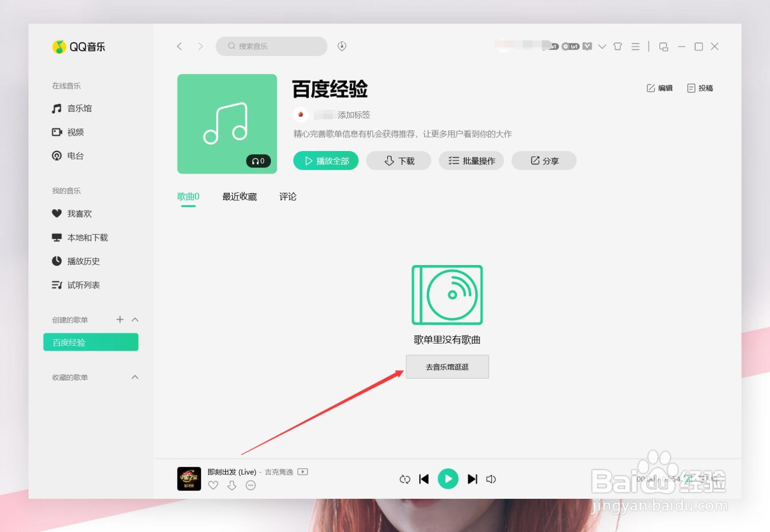Screen dimensions: 770x532
Task: Skip to the next track
Action: click(x=473, y=479)
